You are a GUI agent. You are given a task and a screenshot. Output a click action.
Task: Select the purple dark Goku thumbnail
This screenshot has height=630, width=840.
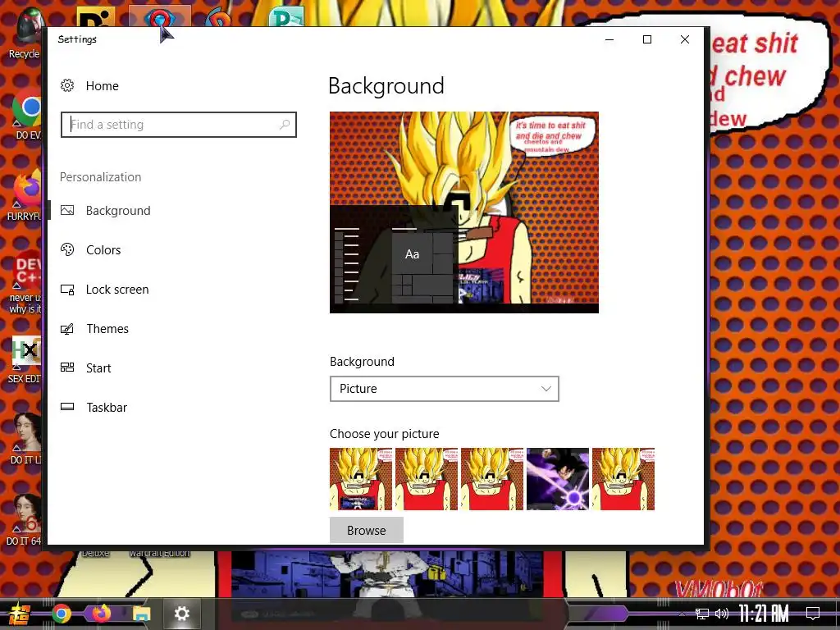pyautogui.click(x=558, y=479)
